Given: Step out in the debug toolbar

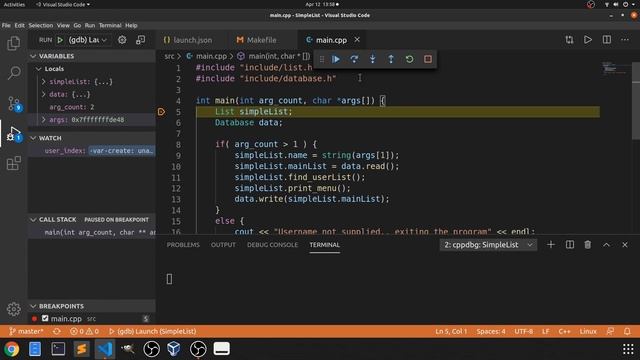Looking at the screenshot, I should pos(391,59).
